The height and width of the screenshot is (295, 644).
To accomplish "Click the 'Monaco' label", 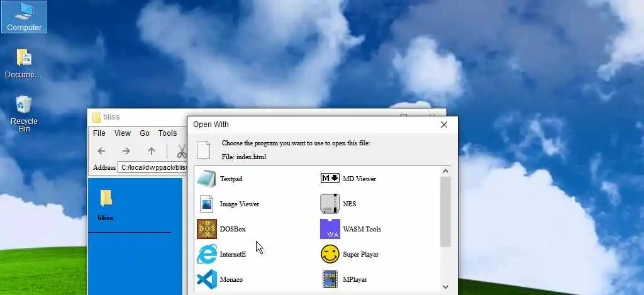I will [x=231, y=279].
